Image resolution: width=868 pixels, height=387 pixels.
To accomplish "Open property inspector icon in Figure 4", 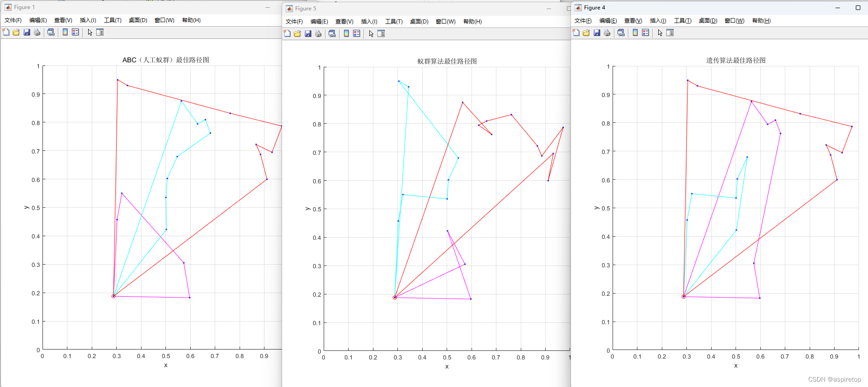I will pos(670,33).
